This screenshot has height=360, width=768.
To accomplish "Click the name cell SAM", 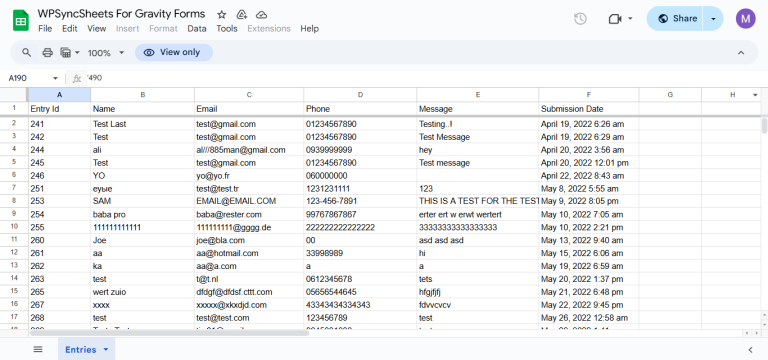I will click(x=143, y=201).
